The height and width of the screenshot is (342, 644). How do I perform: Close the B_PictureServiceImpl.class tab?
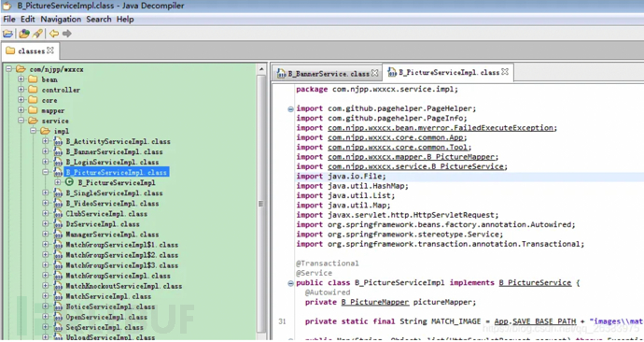click(x=505, y=72)
